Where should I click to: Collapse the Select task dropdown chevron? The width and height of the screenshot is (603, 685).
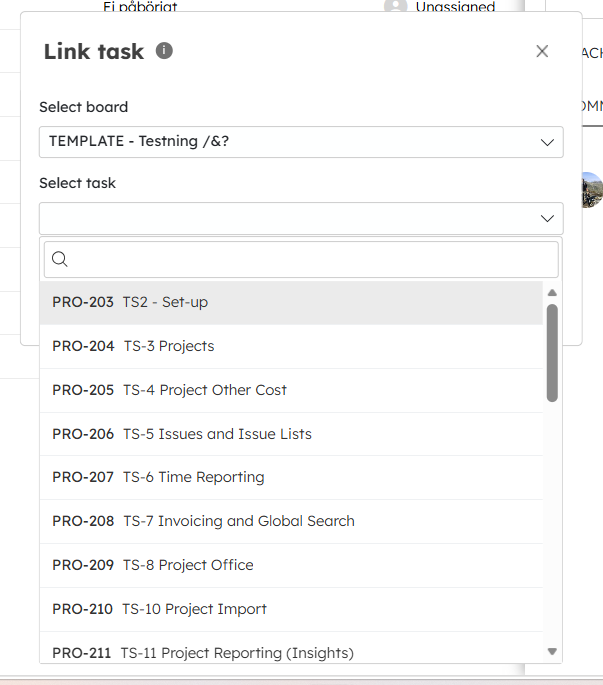(x=547, y=218)
